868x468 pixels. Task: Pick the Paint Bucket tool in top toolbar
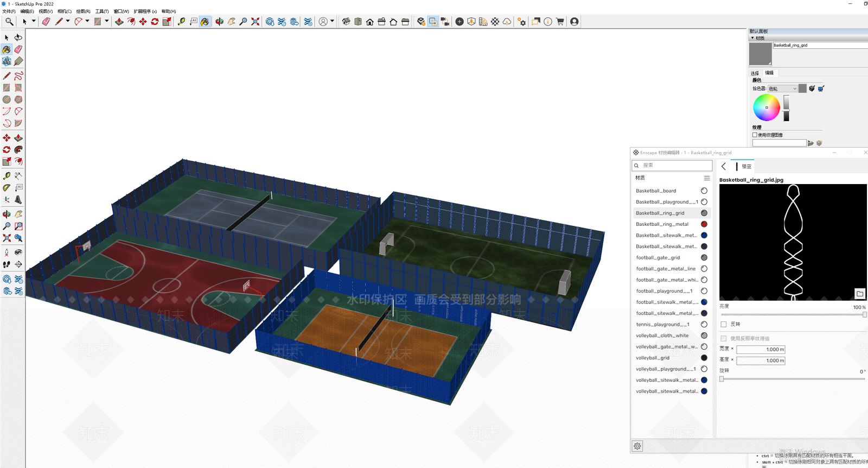(205, 22)
